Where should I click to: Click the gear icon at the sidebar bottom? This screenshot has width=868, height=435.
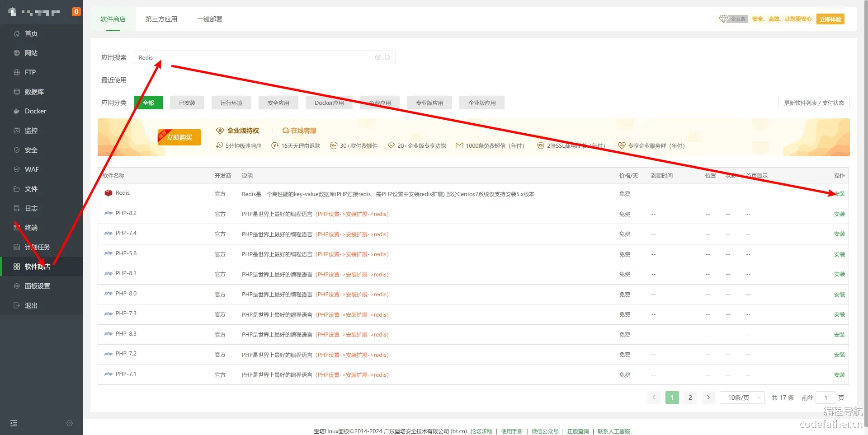tap(70, 423)
